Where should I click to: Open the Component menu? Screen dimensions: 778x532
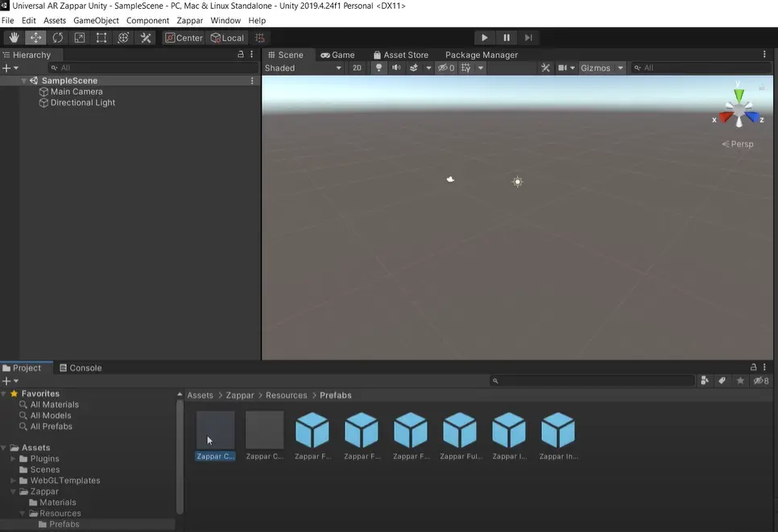tap(147, 20)
